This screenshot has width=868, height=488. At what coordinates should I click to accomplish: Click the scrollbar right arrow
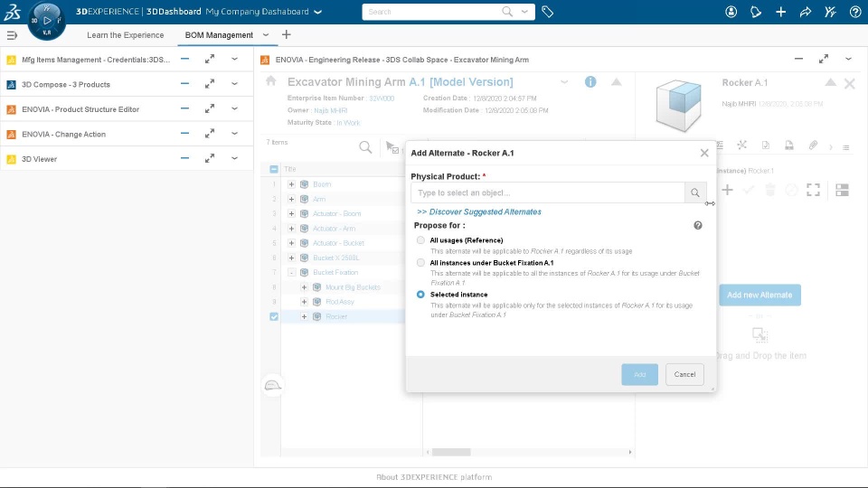pyautogui.click(x=630, y=452)
